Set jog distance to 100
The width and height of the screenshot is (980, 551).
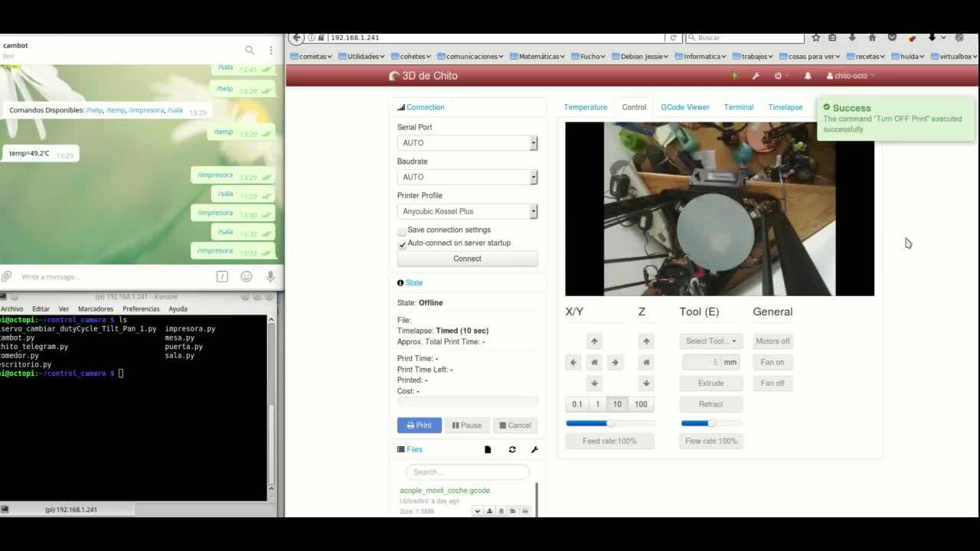pyautogui.click(x=641, y=404)
